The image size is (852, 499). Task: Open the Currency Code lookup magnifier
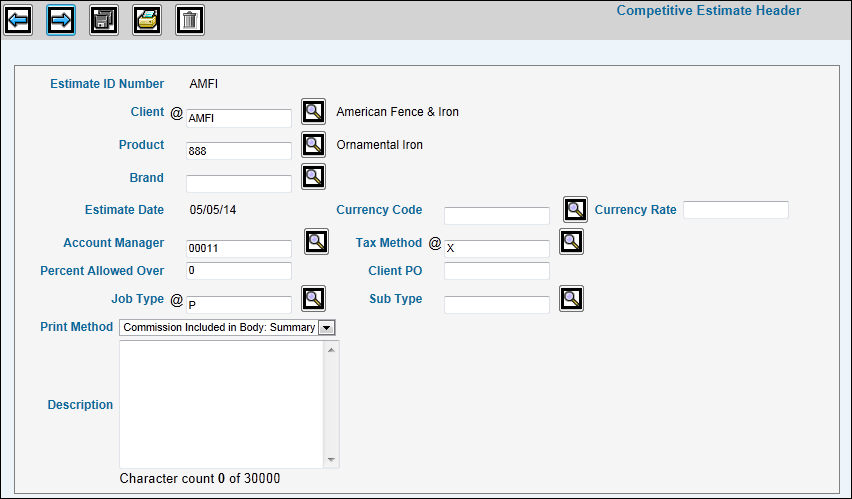point(575,210)
